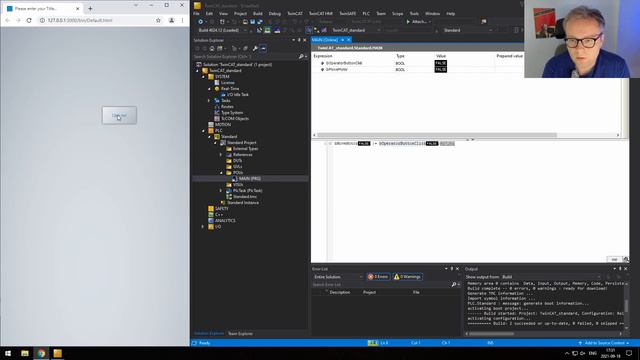The height and width of the screenshot is (360, 640).
Task: Open the Windows Start menu
Action: point(8,353)
